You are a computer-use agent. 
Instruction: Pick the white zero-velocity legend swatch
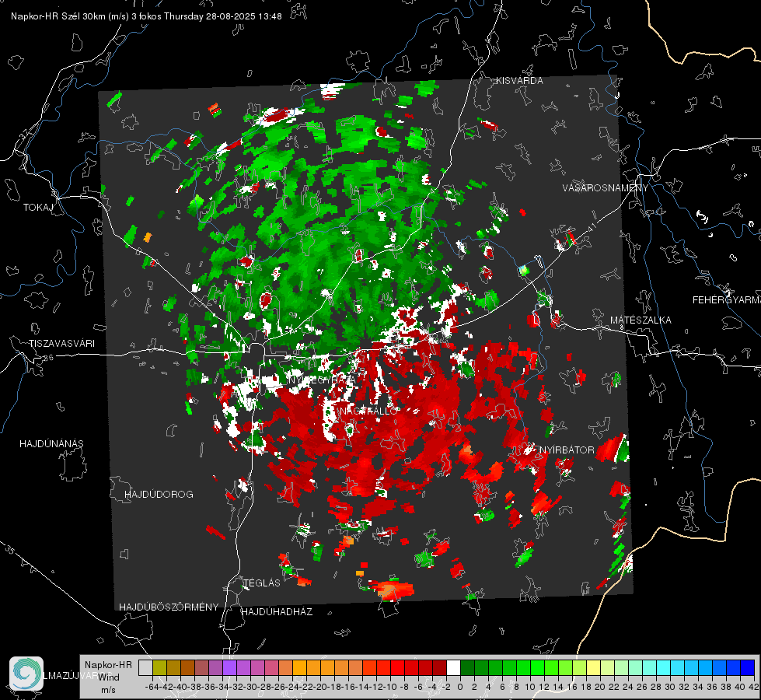(453, 668)
